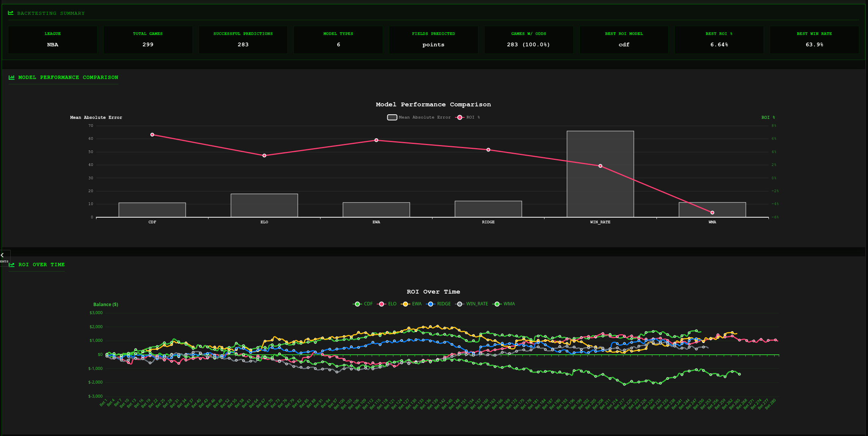Click the CDF x-axis label
This screenshot has height=436, width=868.
[152, 222]
